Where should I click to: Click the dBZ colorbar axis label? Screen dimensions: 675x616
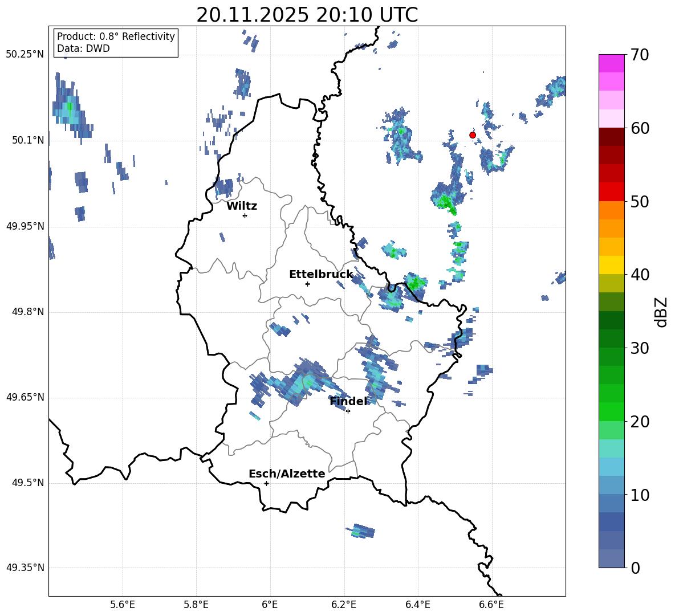(x=660, y=312)
